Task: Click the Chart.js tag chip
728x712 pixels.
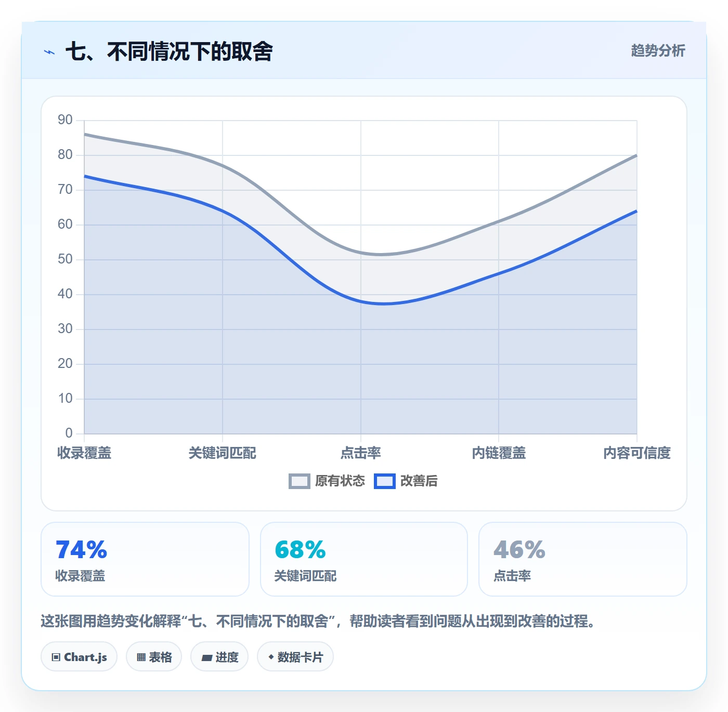Action: tap(79, 657)
